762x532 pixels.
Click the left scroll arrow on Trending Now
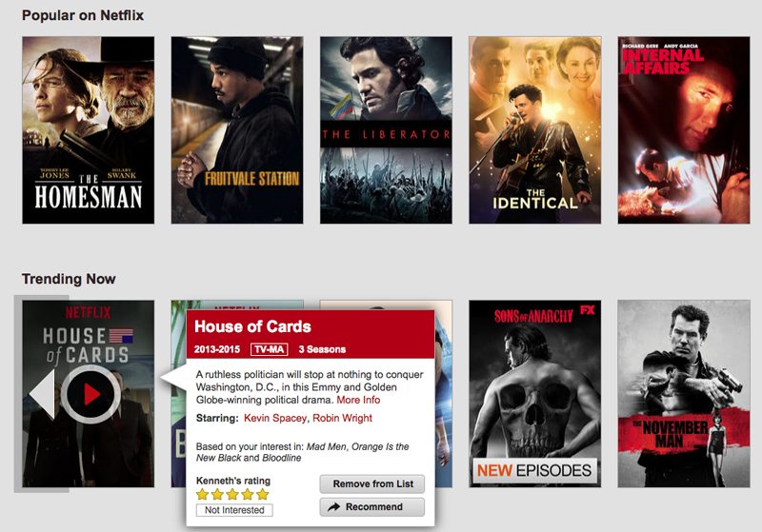coord(42,394)
